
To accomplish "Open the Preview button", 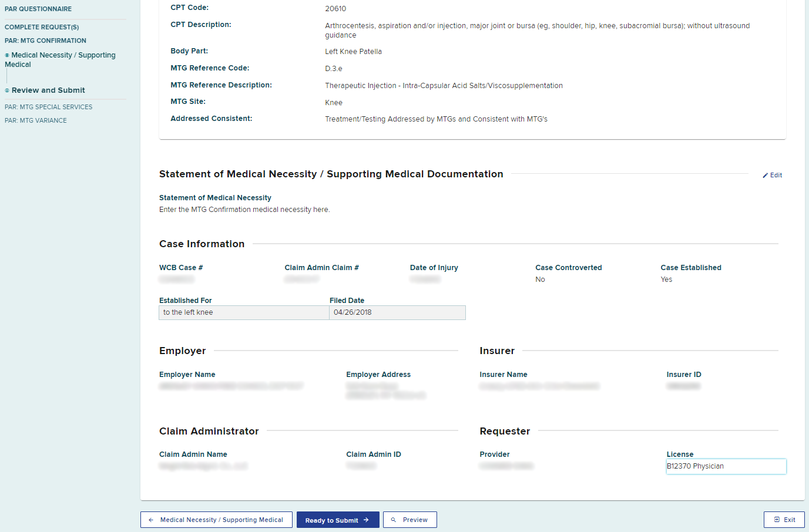I will click(x=409, y=520).
